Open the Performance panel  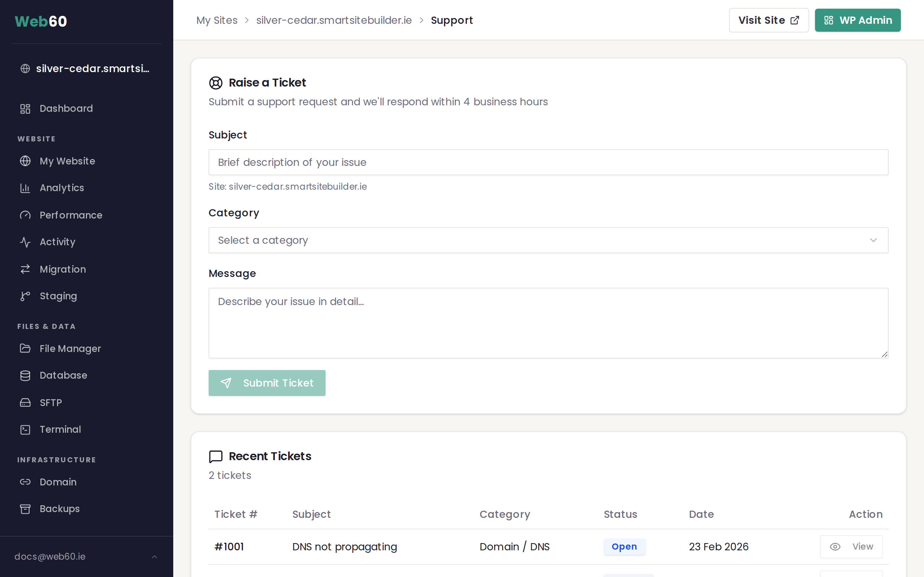click(x=71, y=215)
